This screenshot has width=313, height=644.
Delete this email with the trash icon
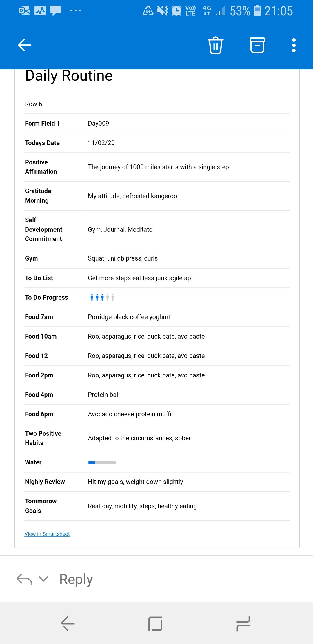point(215,45)
